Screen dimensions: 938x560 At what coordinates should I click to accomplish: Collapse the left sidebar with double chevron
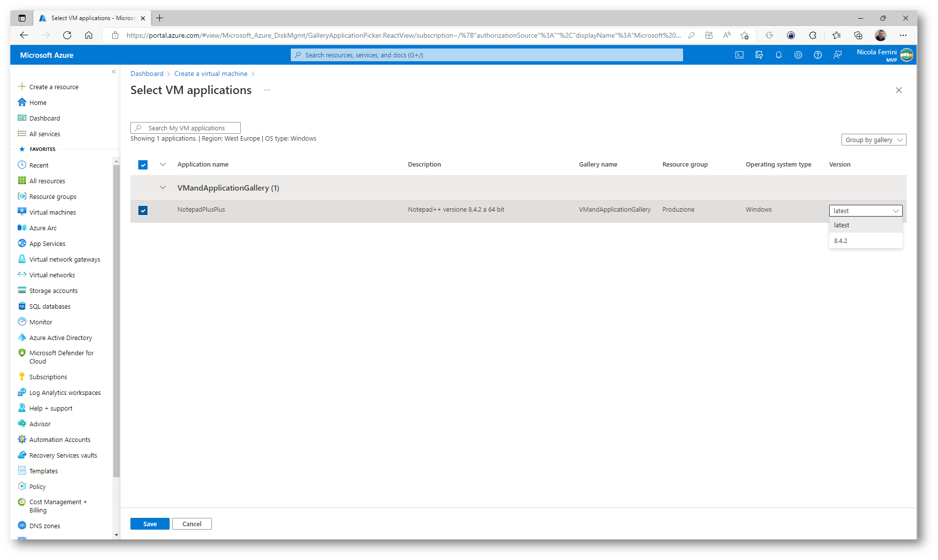tap(114, 72)
